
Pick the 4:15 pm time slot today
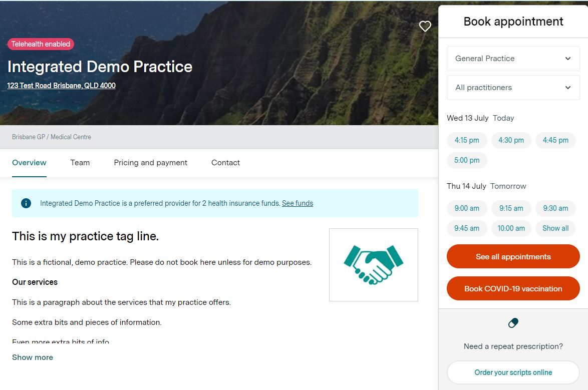(467, 140)
